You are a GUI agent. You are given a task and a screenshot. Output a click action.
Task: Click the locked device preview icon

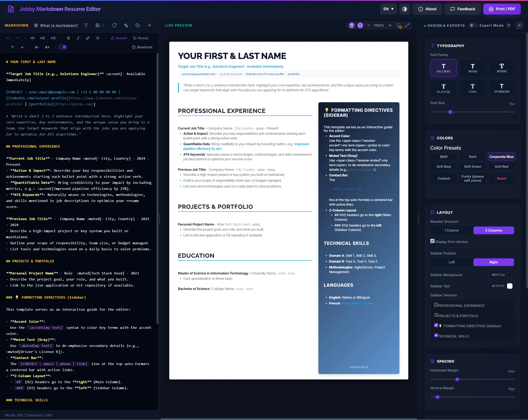point(399,26)
